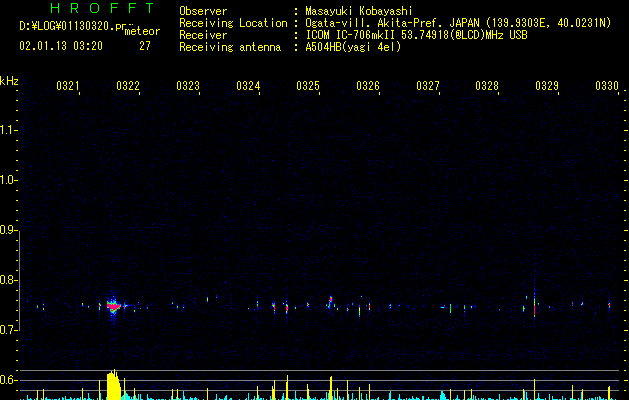Click the 1.1 kHz axis label
Screen dimensions: 629x400
point(8,130)
